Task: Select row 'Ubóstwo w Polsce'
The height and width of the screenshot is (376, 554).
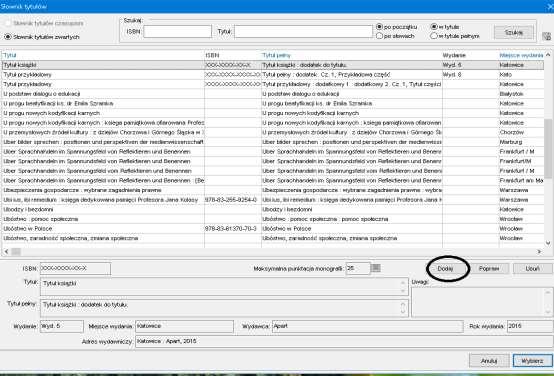Action: 272,229
